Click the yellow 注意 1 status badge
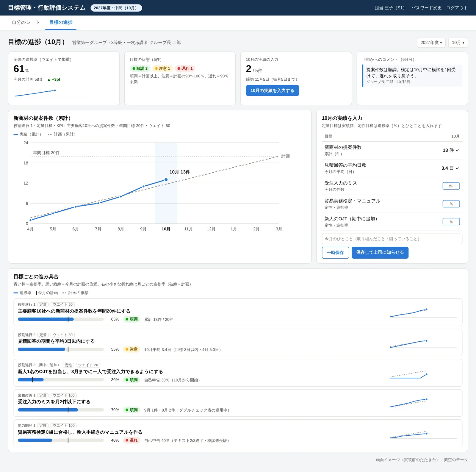Screen dimensions: 476x472 click(x=162, y=68)
